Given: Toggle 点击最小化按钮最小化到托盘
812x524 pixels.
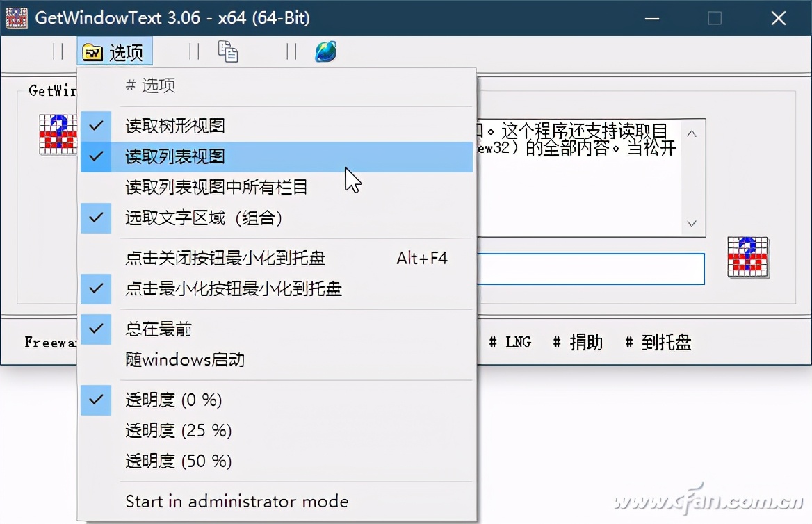Looking at the screenshot, I should pyautogui.click(x=277, y=288).
